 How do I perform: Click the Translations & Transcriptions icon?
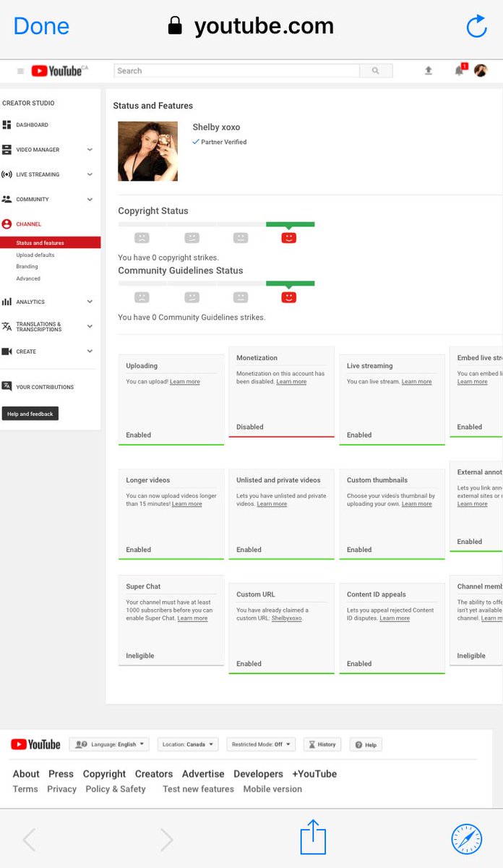tap(7, 326)
